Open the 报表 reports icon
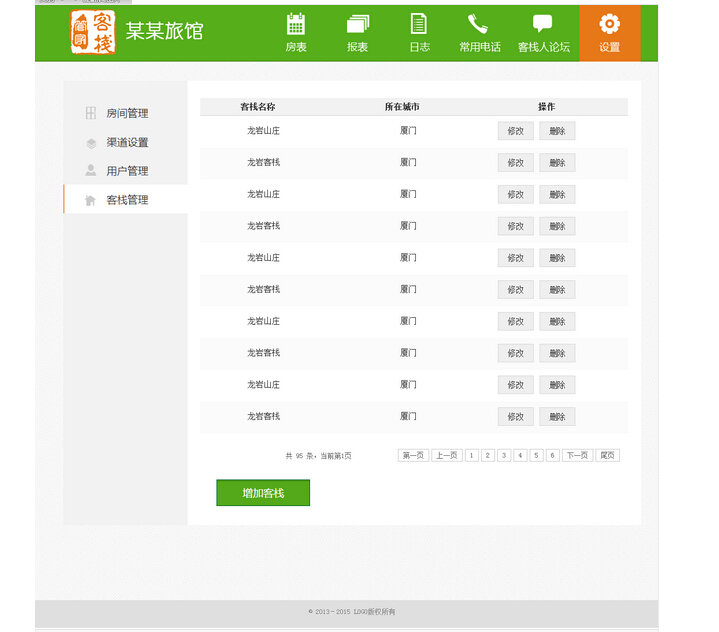The height and width of the screenshot is (632, 719). [357, 25]
